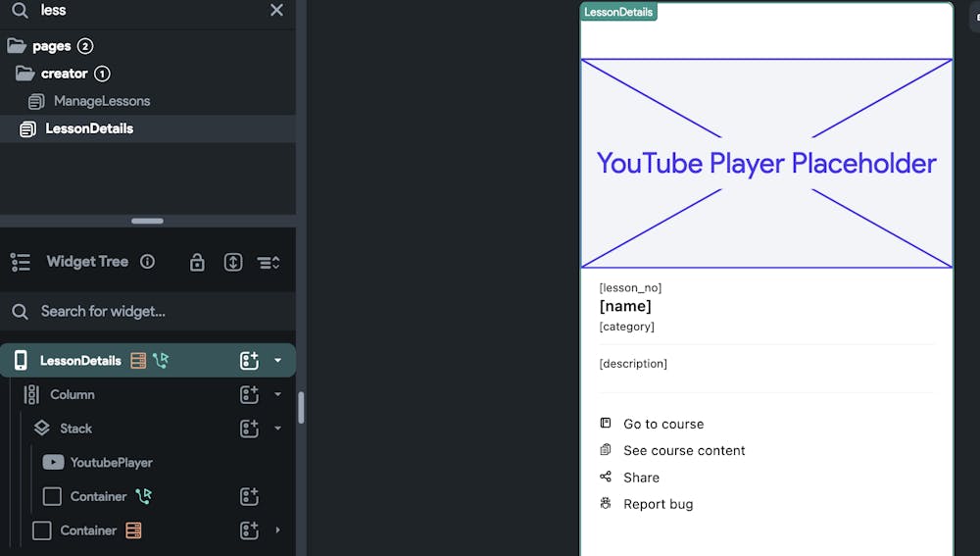This screenshot has width=980, height=556.
Task: Click the Go to course book icon
Action: [606, 423]
